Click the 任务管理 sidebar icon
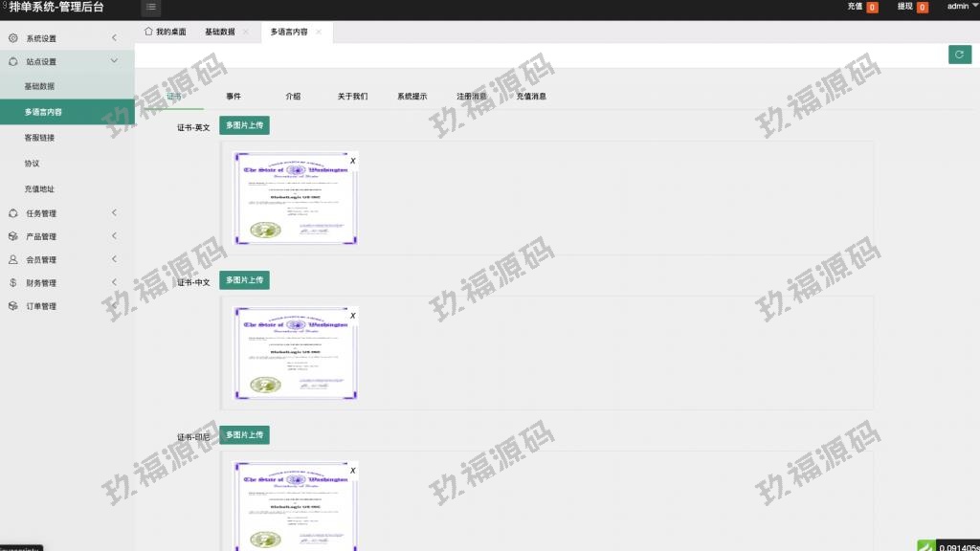The width and height of the screenshot is (980, 551). (12, 213)
